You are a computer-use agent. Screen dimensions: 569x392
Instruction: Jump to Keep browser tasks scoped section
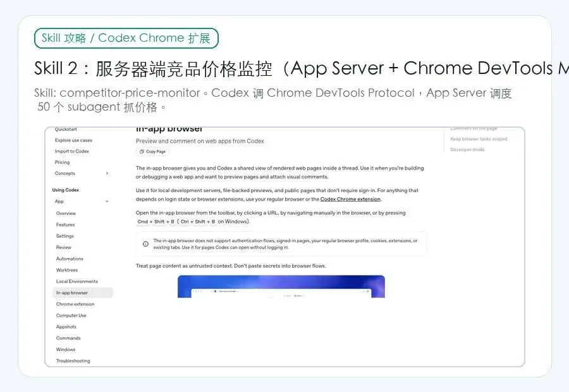click(479, 139)
